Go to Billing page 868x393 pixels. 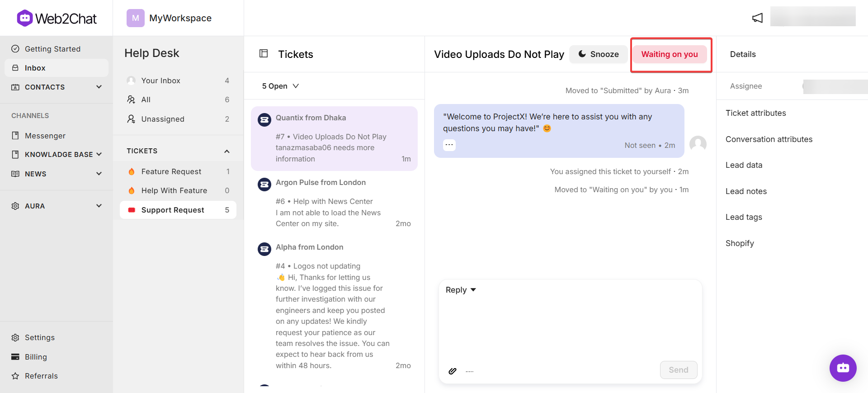[57, 357]
